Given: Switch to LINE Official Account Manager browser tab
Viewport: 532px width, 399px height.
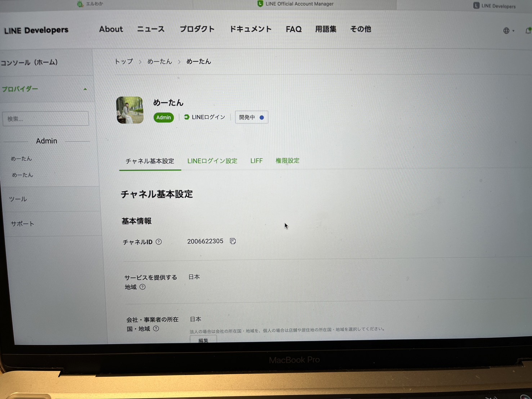Looking at the screenshot, I should [x=295, y=4].
